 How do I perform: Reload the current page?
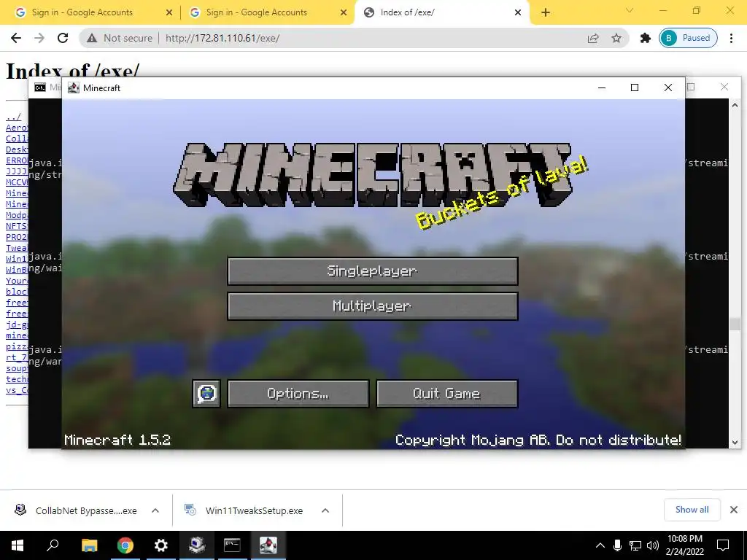click(63, 38)
